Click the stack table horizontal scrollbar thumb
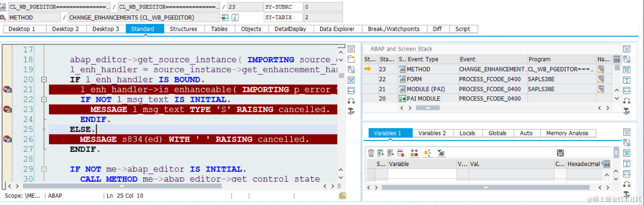 (x=428, y=108)
